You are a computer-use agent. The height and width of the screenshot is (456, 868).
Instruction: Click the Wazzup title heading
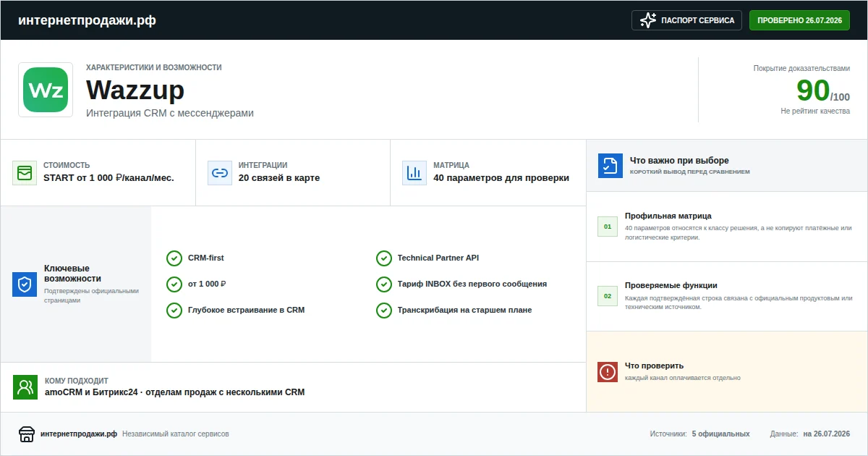click(x=135, y=90)
